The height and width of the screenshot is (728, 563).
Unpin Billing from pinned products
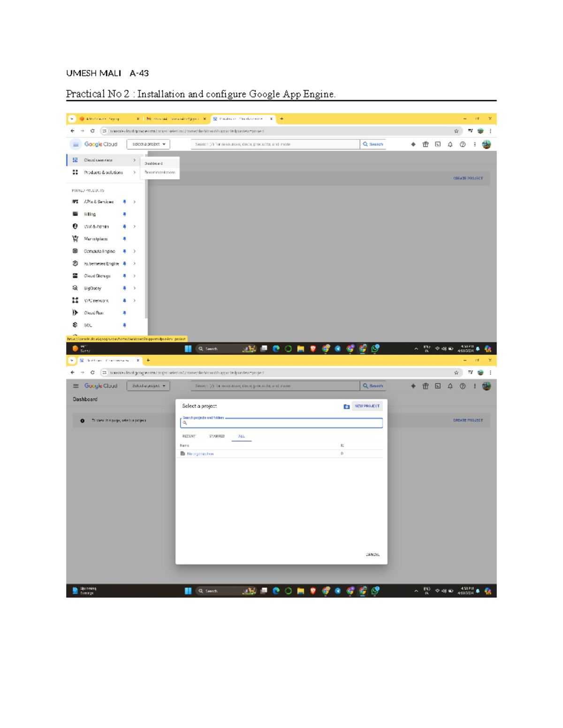[124, 214]
